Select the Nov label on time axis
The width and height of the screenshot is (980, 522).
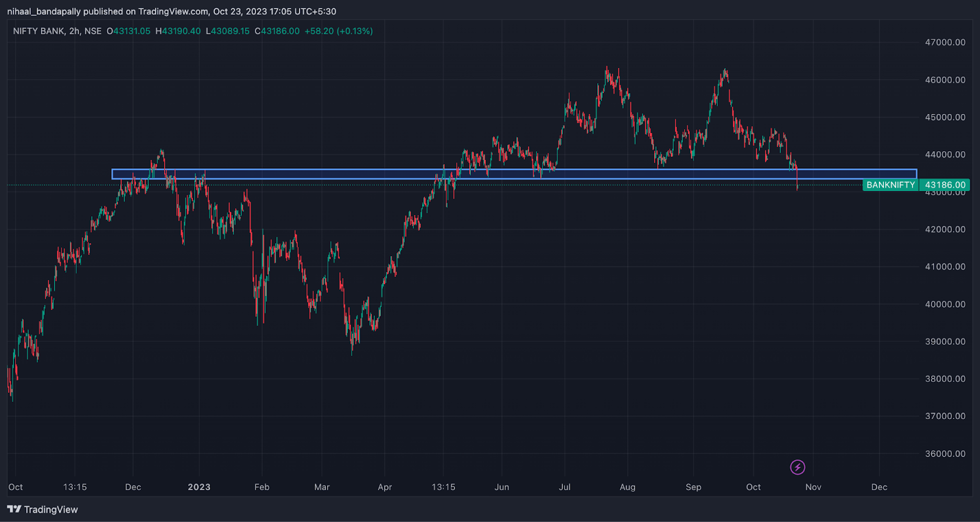point(813,487)
